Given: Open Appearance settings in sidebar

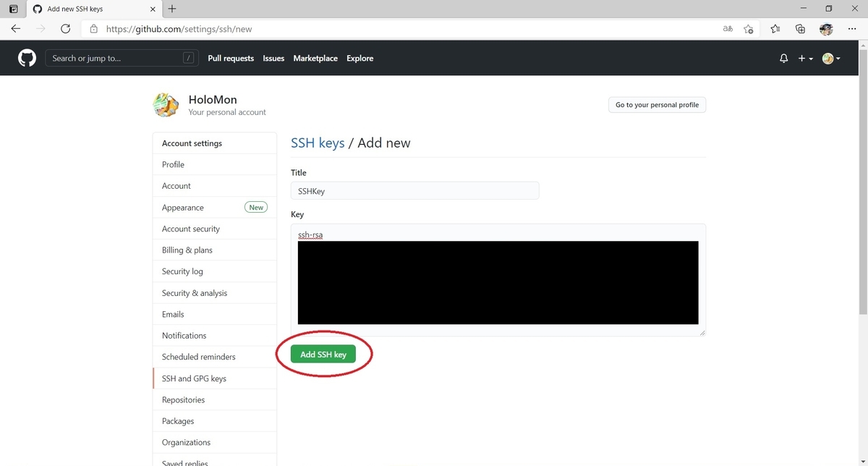Looking at the screenshot, I should 215,208.
